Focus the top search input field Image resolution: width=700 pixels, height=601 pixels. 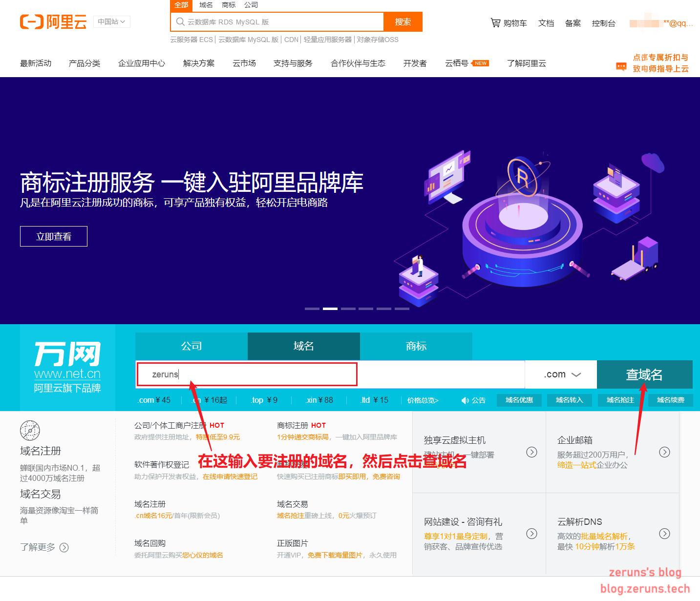pos(277,22)
